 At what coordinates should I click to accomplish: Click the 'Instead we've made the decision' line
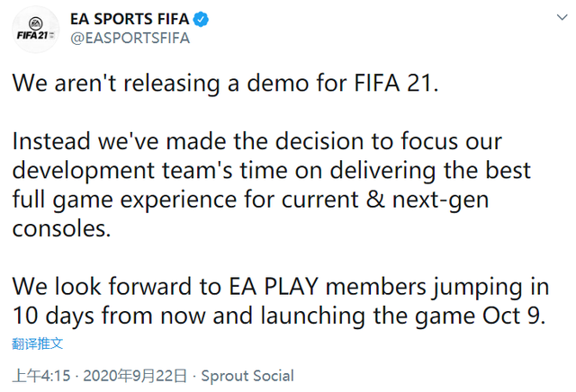point(257,141)
